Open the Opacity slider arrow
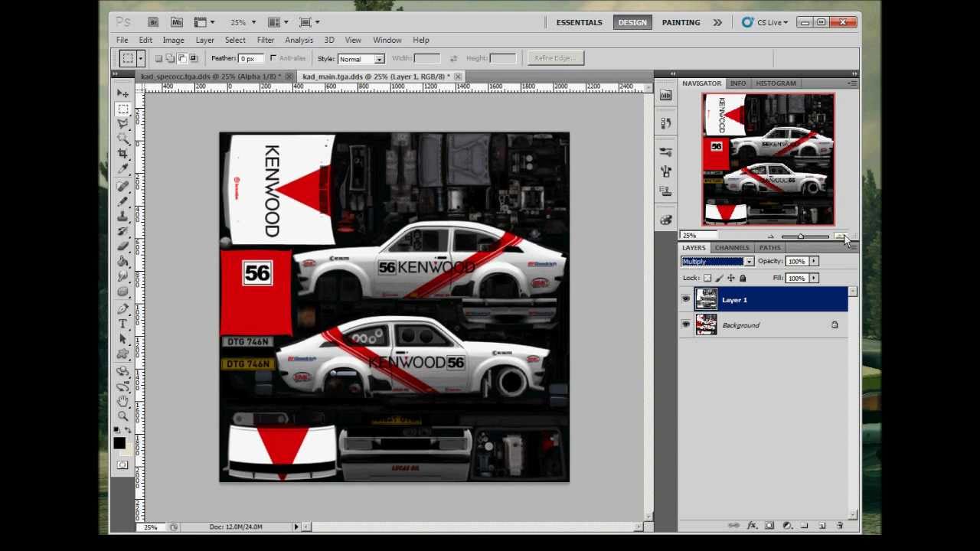The image size is (980, 551). [814, 262]
